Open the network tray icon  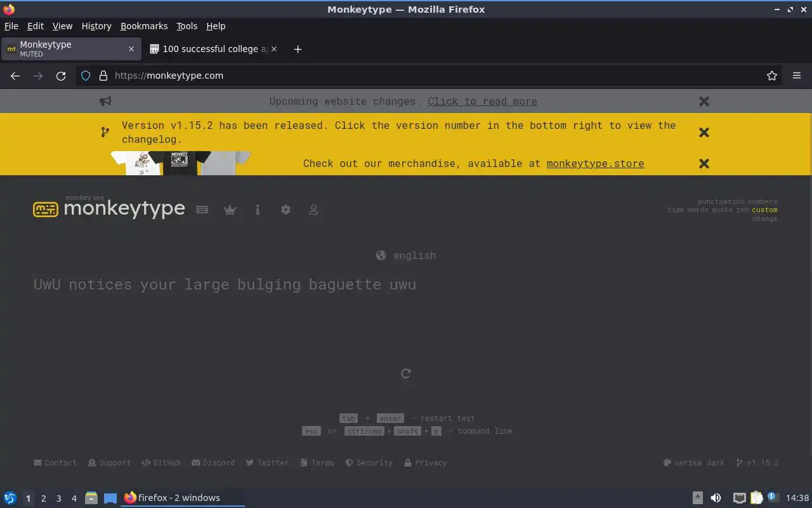coord(739,498)
